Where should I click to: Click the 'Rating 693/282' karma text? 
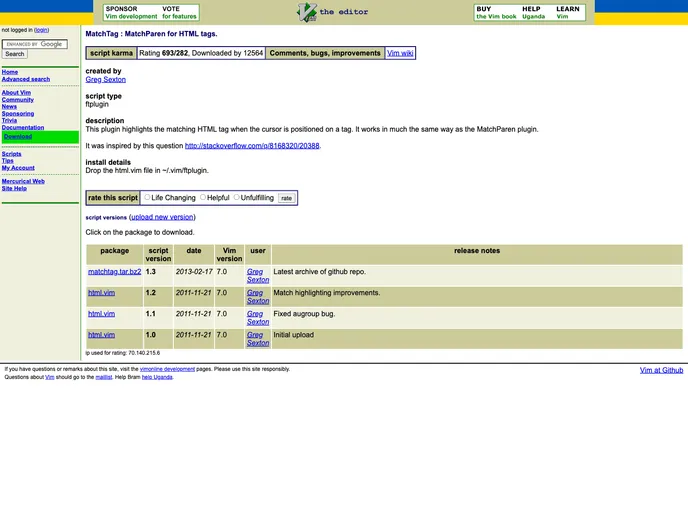pyautogui.click(x=164, y=53)
